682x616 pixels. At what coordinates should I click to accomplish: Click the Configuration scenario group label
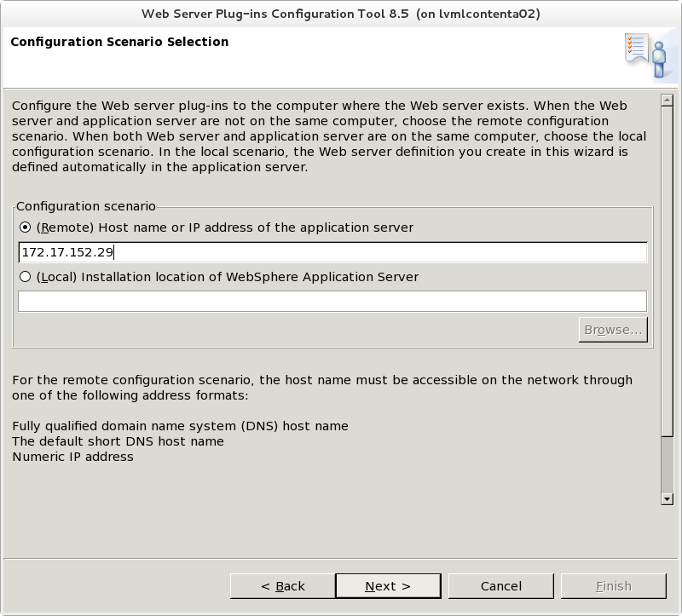(86, 206)
